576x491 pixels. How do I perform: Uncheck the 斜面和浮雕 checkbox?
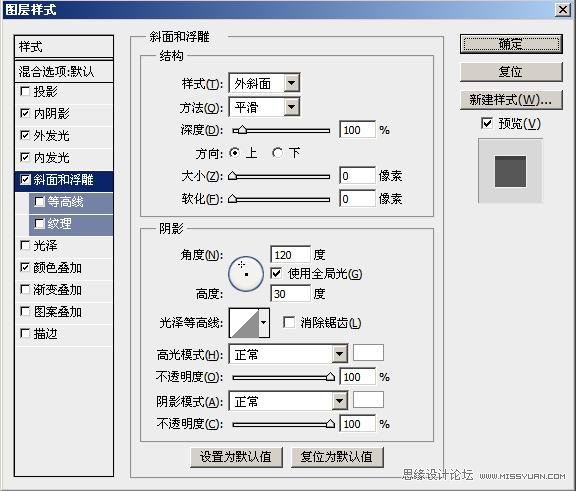[x=25, y=179]
